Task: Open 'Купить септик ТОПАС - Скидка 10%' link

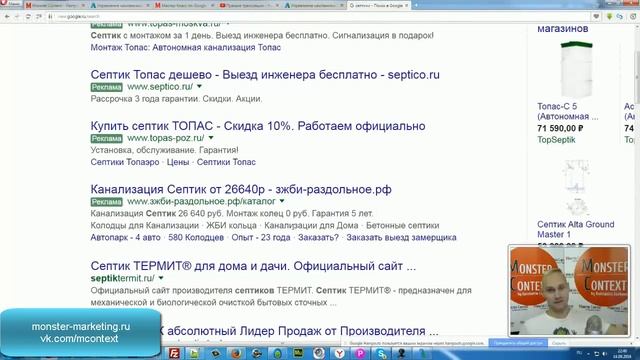Action: (258, 126)
